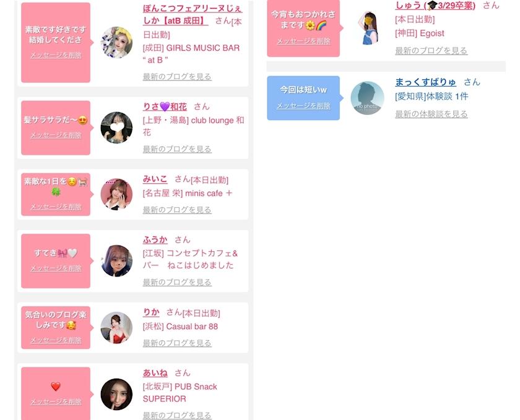
Task: Click ふうか's profile avatar image
Action: (116, 261)
